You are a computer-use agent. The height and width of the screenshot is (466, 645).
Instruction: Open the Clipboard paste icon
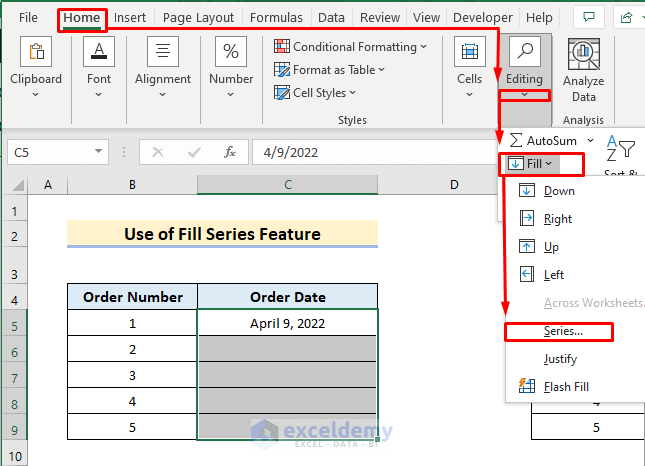pyautogui.click(x=36, y=51)
